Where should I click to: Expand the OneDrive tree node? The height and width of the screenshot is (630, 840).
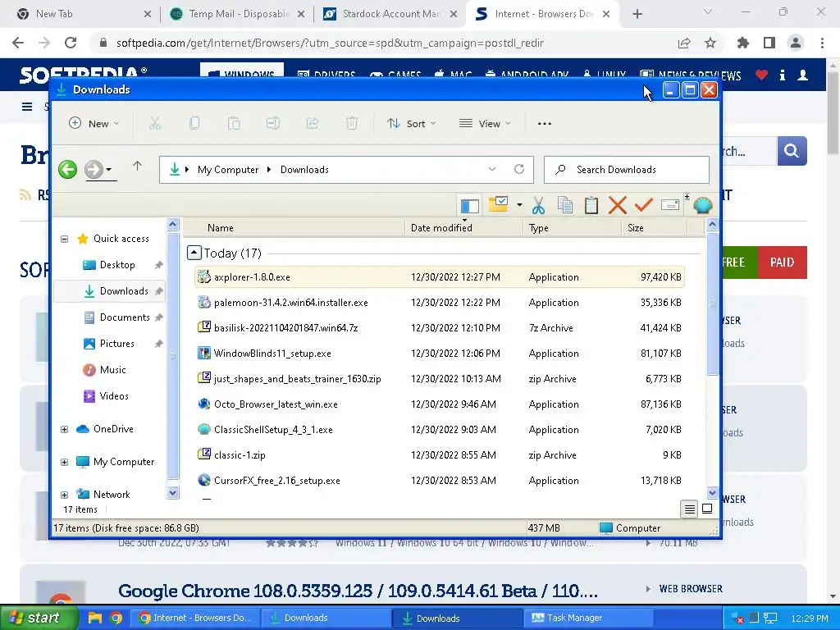[64, 429]
